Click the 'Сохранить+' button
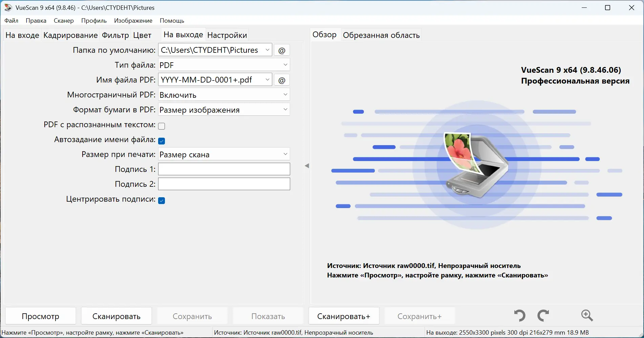This screenshot has width=644, height=338. tap(420, 316)
